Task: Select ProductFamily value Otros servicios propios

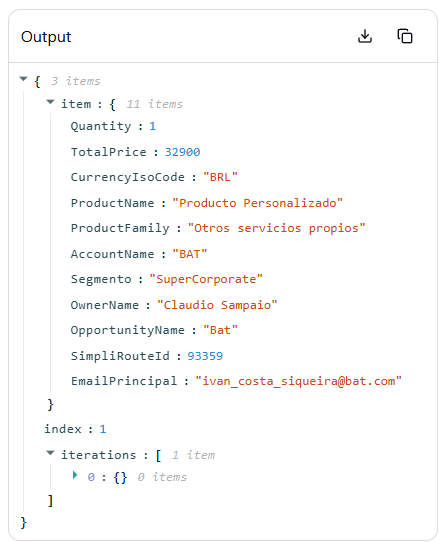Action: (276, 228)
